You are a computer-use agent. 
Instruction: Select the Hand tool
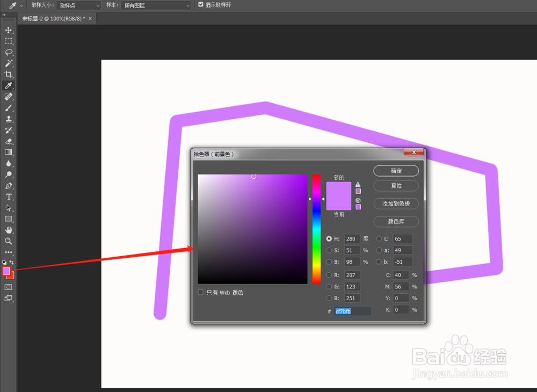tap(8, 230)
